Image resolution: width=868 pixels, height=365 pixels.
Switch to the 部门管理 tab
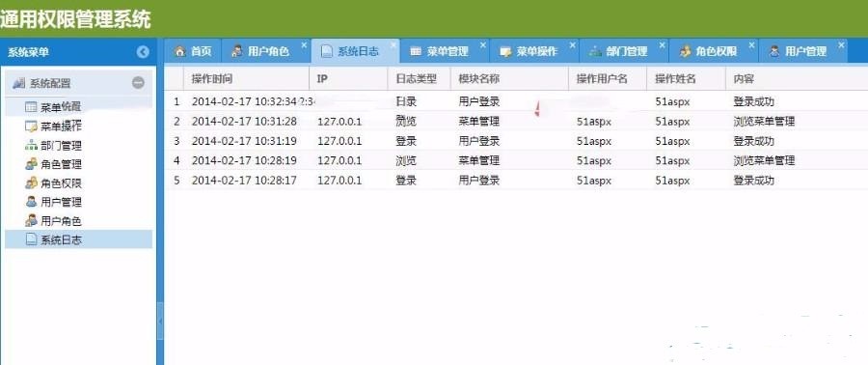pyautogui.click(x=624, y=51)
